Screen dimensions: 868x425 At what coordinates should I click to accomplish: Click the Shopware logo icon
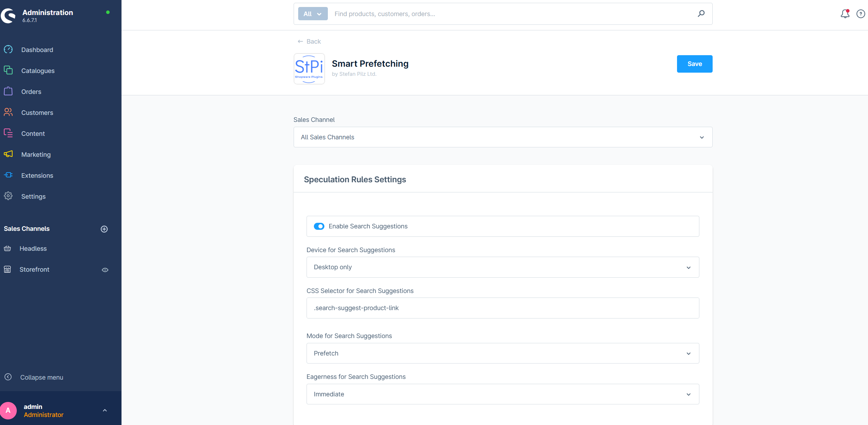click(8, 16)
